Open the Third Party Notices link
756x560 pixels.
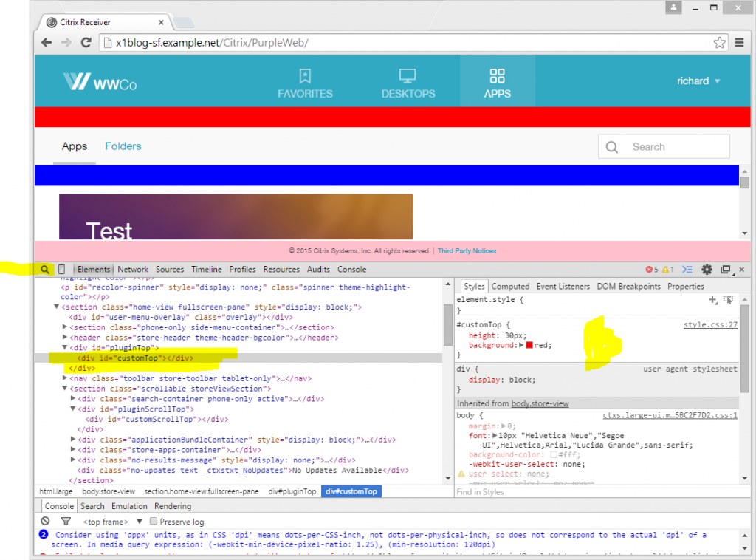(467, 251)
